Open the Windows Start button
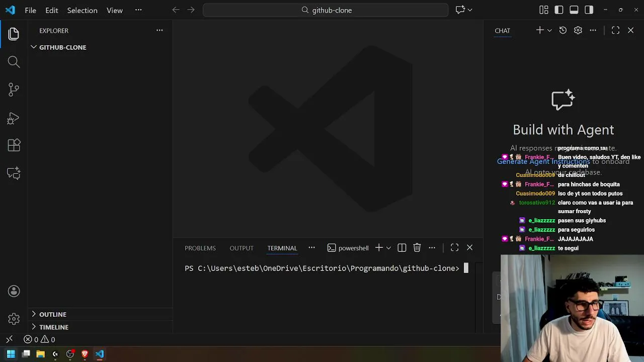Viewport: 644px width, 362px height. (x=11, y=354)
